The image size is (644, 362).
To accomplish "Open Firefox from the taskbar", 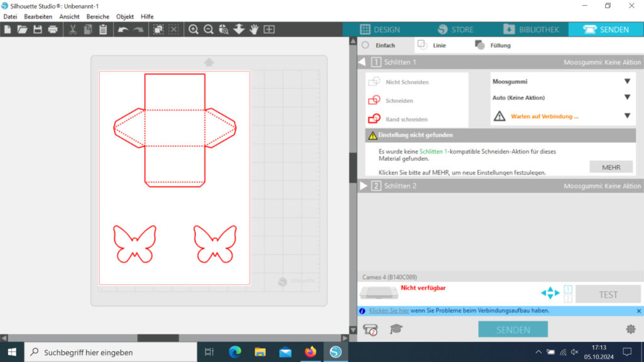I will click(x=311, y=352).
